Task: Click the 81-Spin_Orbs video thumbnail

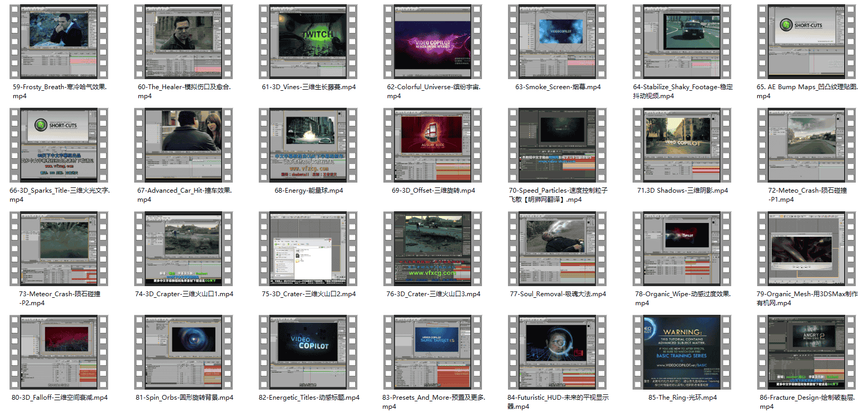Action: pos(183,352)
